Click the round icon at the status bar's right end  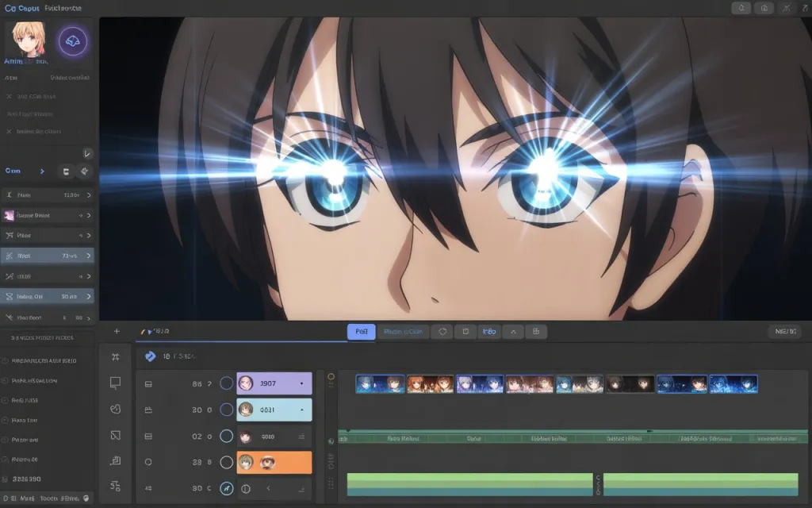tap(86, 498)
